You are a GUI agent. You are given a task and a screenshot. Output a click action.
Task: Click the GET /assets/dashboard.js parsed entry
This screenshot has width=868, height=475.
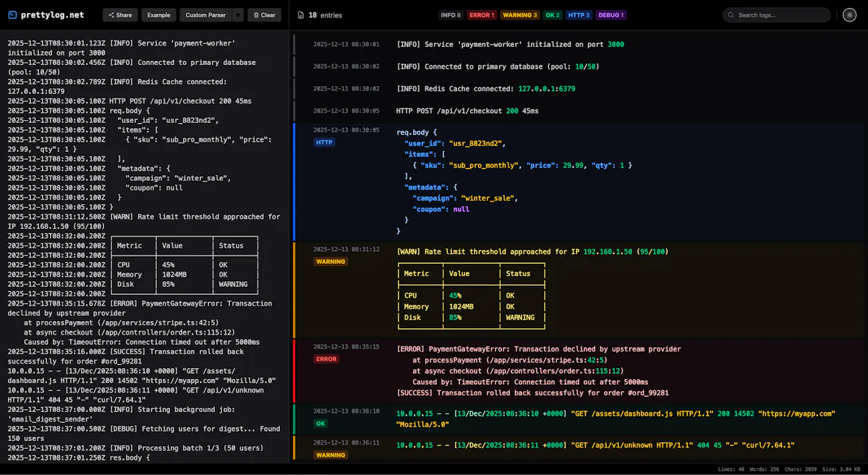coord(580,419)
